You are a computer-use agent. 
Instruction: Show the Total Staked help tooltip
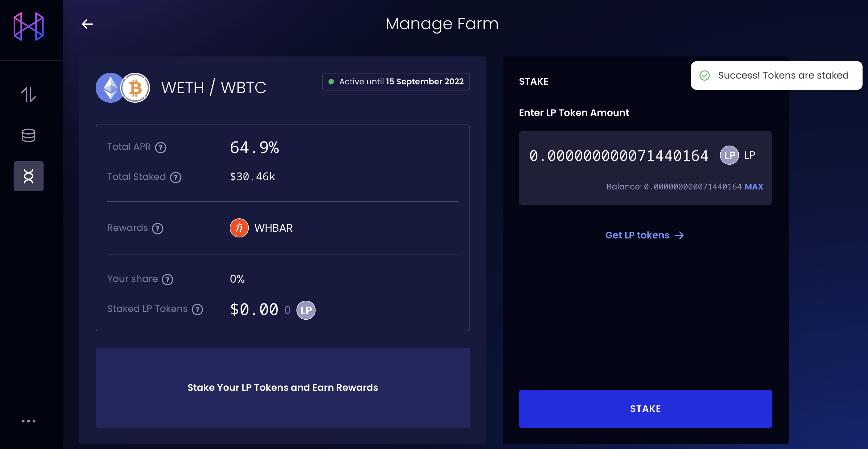click(x=176, y=177)
